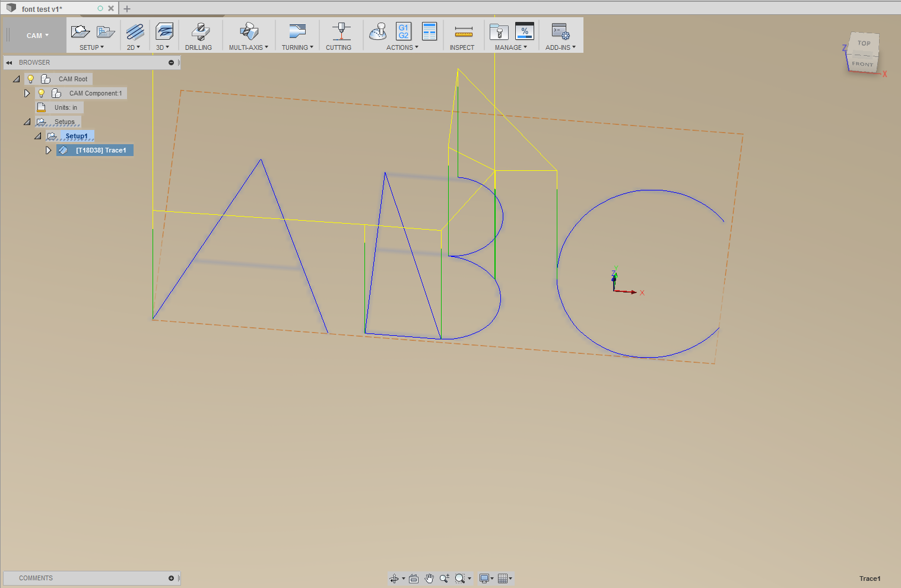This screenshot has width=901, height=588.
Task: Open the SETUP menu
Action: [x=91, y=47]
